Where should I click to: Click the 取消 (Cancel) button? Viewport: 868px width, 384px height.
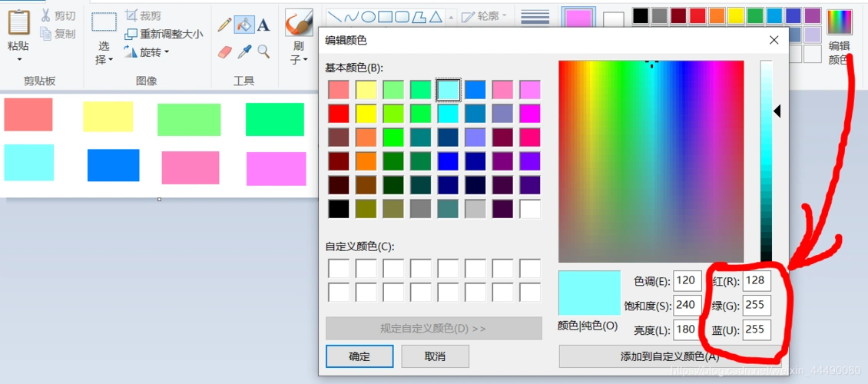click(435, 356)
